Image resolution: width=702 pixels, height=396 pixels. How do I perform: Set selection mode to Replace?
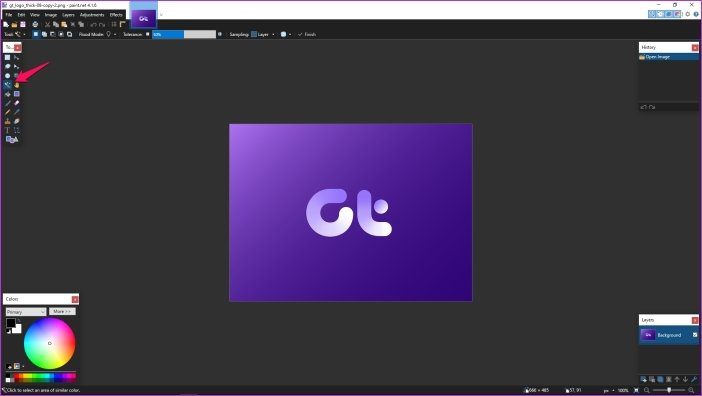tap(36, 34)
